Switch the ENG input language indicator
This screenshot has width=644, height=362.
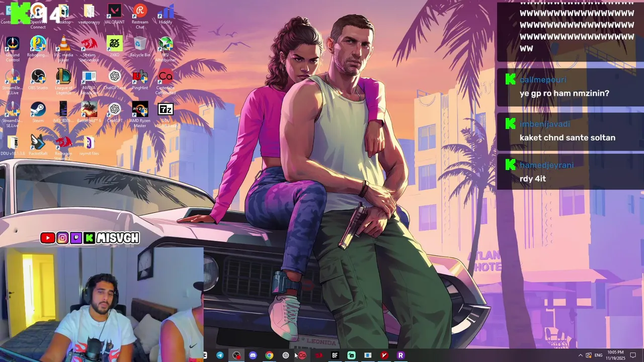click(598, 355)
